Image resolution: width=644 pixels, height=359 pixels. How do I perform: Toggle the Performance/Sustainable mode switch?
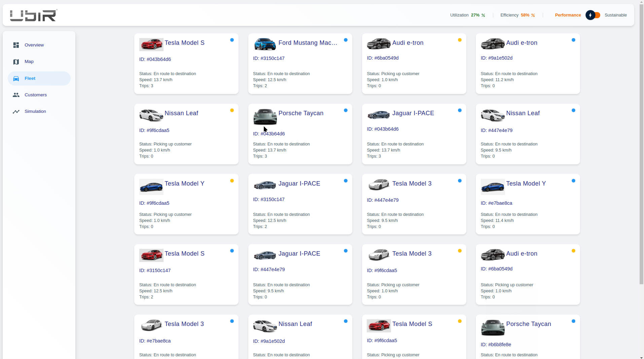tap(593, 15)
